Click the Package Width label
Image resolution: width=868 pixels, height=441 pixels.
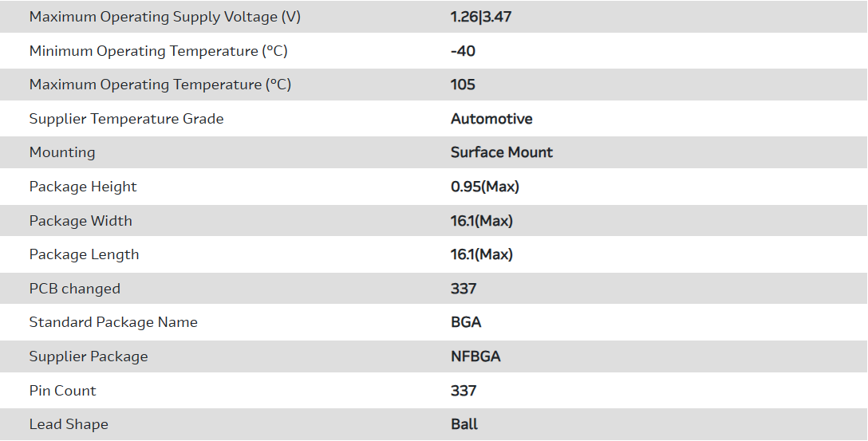pos(81,221)
